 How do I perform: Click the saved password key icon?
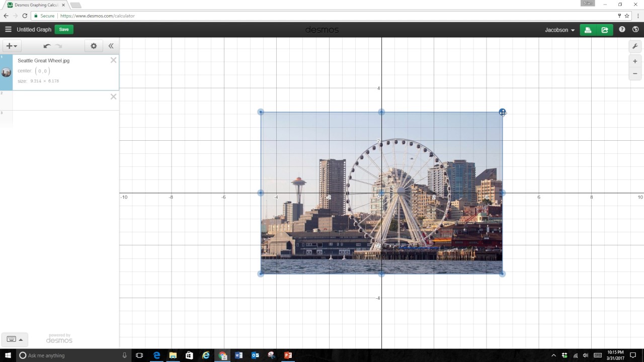point(619,16)
